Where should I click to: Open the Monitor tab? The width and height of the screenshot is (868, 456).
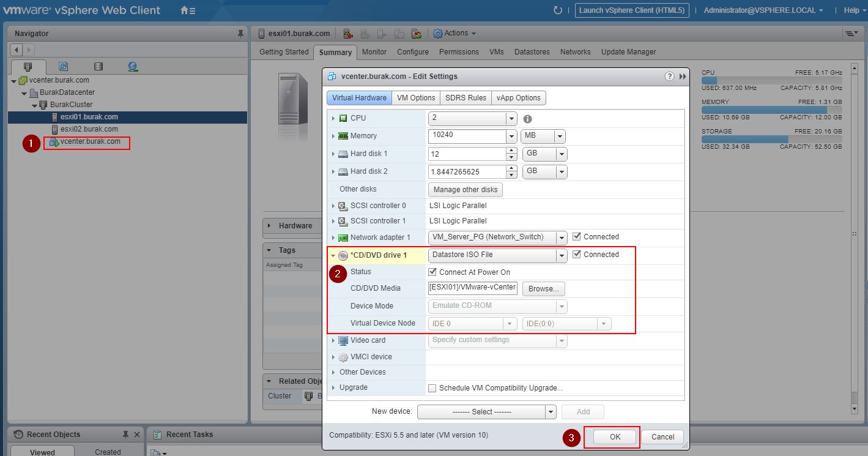[374, 52]
